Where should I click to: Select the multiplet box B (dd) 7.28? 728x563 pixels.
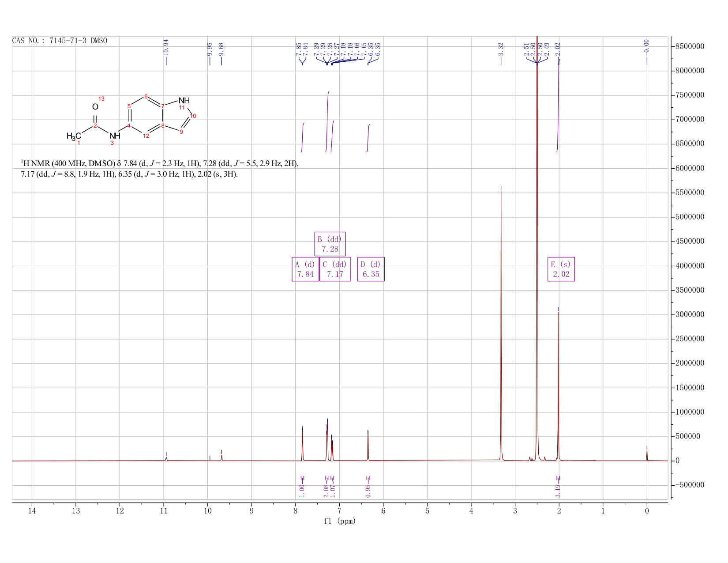[x=330, y=244]
